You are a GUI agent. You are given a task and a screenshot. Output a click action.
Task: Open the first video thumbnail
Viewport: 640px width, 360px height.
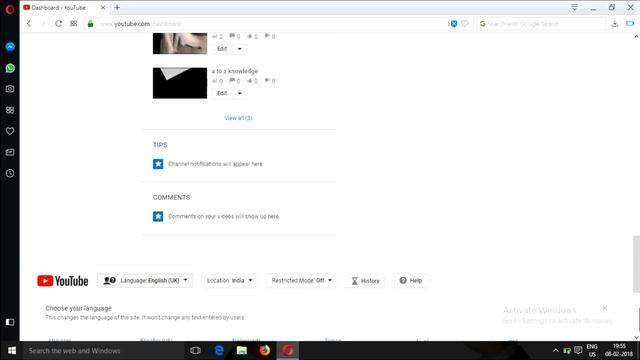point(180,43)
